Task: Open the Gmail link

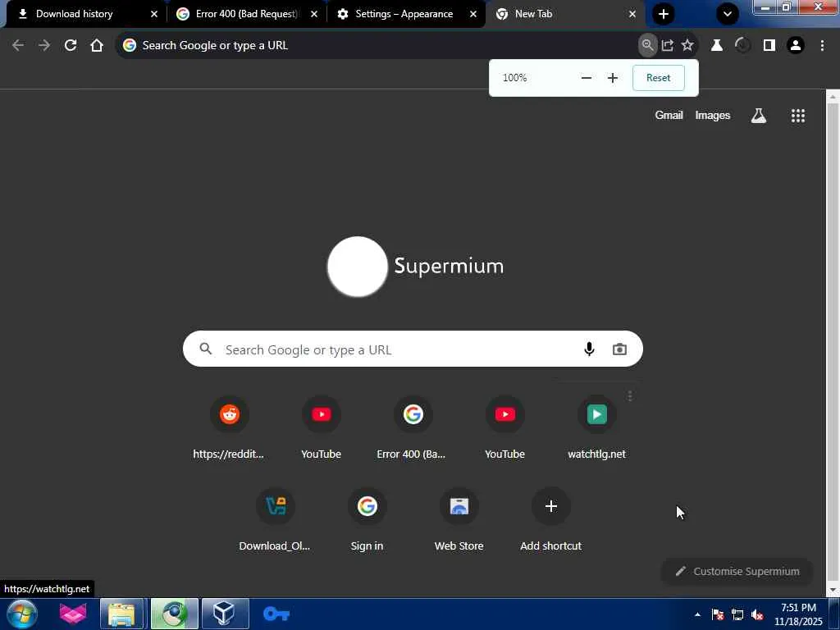Action: pyautogui.click(x=669, y=115)
